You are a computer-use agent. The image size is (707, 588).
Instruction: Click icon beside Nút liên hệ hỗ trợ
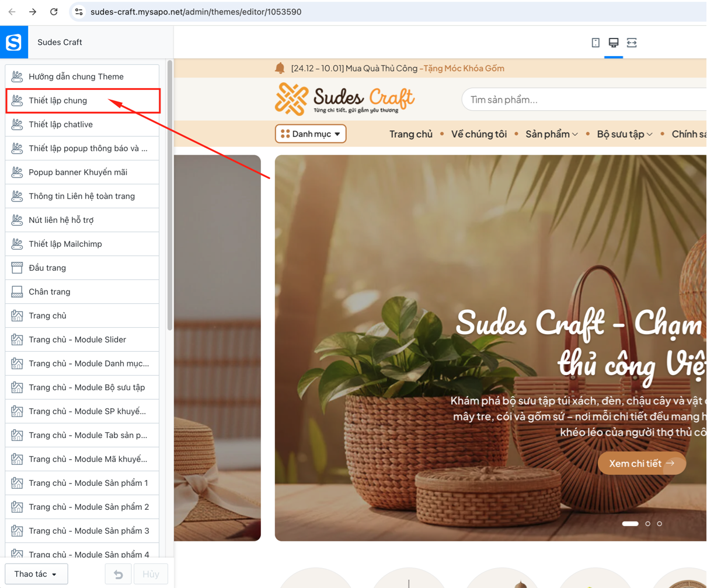(17, 220)
